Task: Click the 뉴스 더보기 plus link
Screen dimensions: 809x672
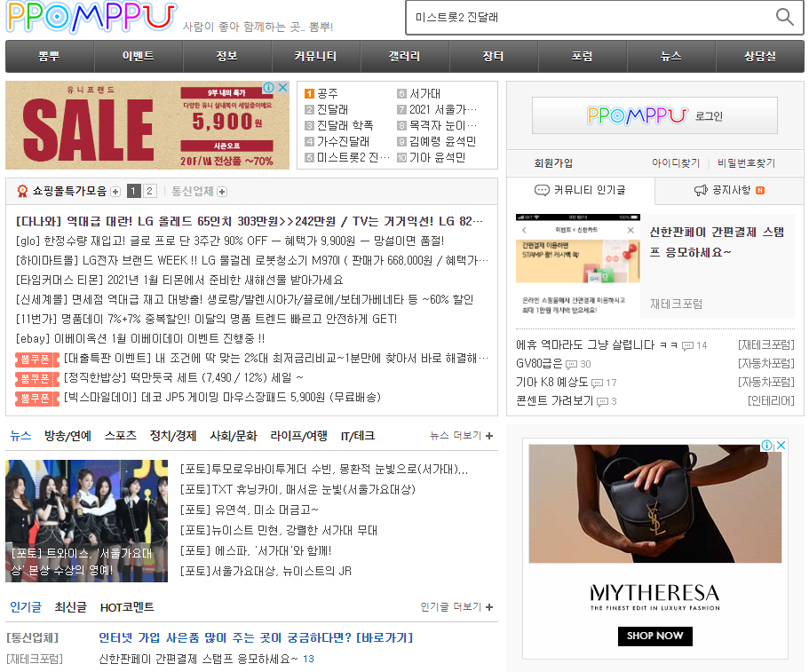Action: (461, 436)
